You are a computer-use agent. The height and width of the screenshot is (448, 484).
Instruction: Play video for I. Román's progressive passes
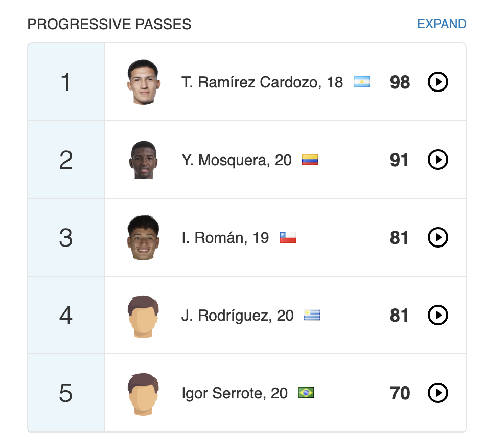[x=437, y=238]
